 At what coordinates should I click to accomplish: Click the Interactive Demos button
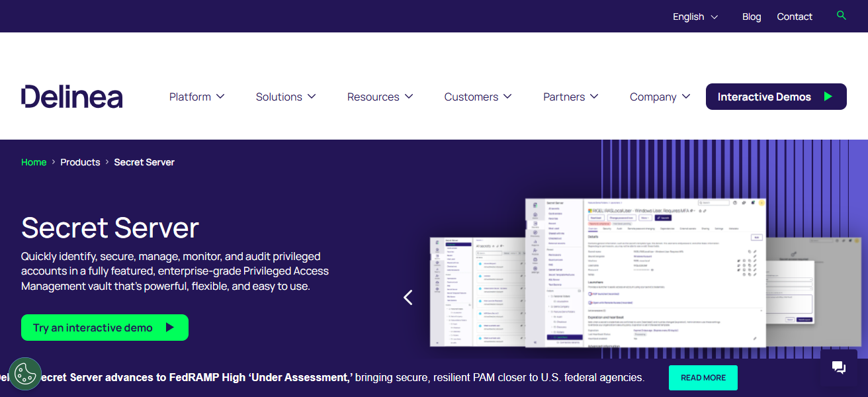(x=775, y=97)
